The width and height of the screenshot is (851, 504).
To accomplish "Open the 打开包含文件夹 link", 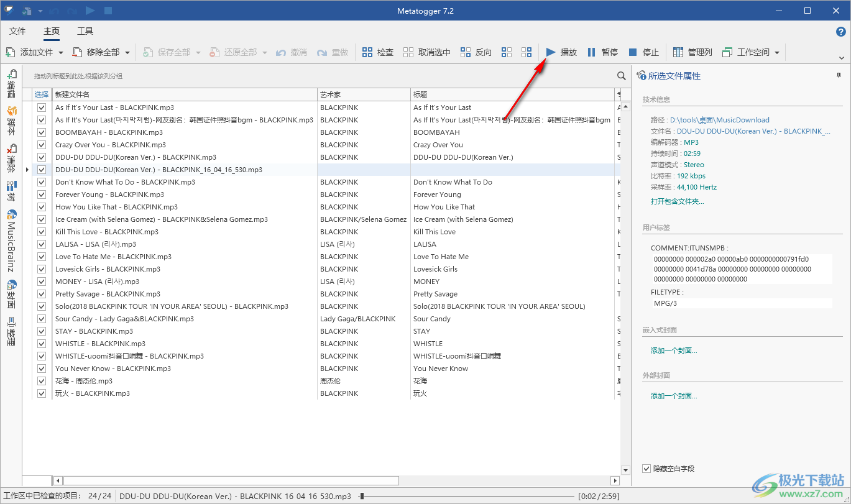I will 678,201.
